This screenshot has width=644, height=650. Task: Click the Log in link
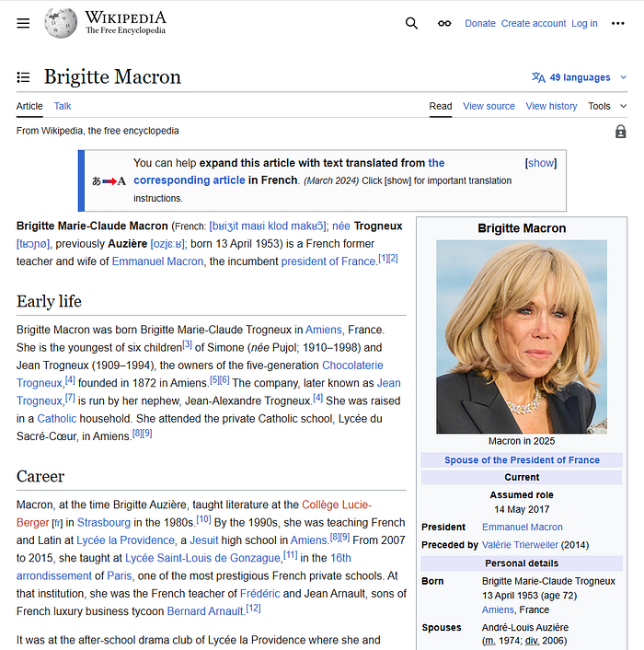(584, 23)
